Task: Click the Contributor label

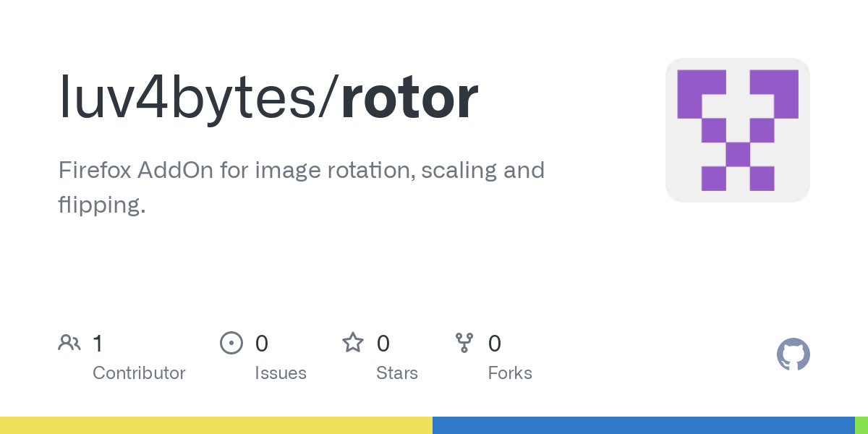Action: (139, 373)
